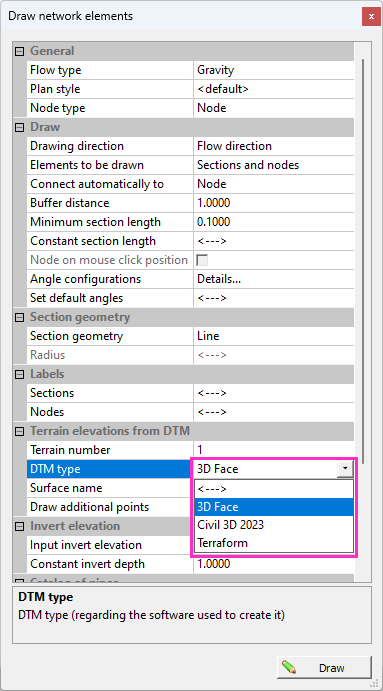
Task: Close the Draw network elements dialog
Action: [371, 17]
